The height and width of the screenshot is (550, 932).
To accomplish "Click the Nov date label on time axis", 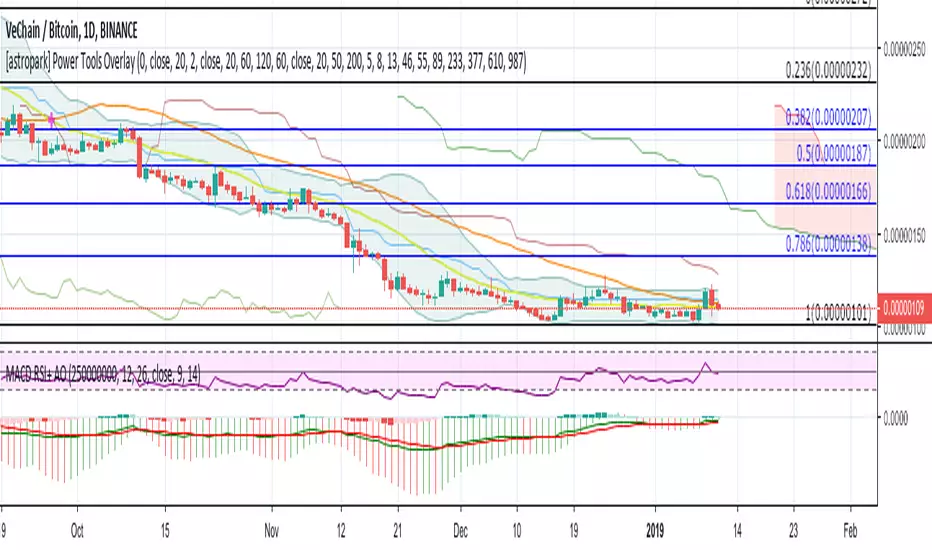I will click(x=272, y=531).
